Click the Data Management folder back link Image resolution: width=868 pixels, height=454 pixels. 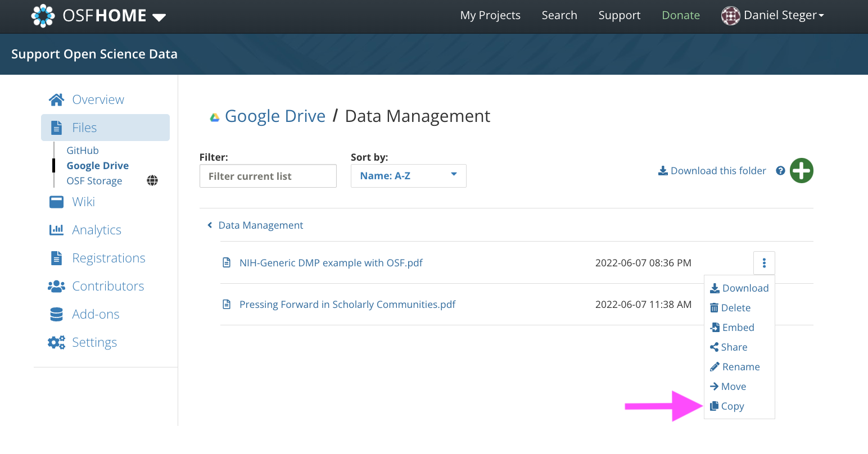click(261, 225)
